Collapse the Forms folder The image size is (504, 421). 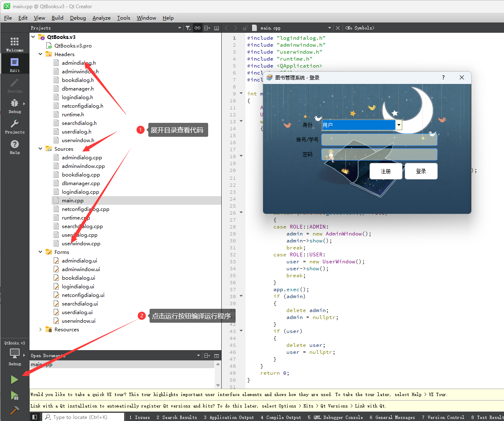point(40,252)
